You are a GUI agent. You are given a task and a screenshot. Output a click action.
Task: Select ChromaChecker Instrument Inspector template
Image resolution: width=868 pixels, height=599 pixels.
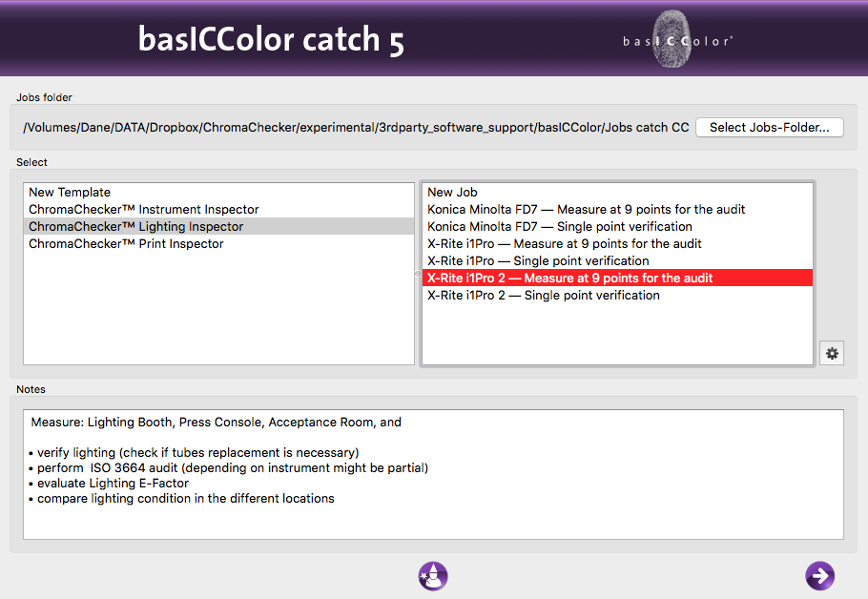[x=218, y=209]
